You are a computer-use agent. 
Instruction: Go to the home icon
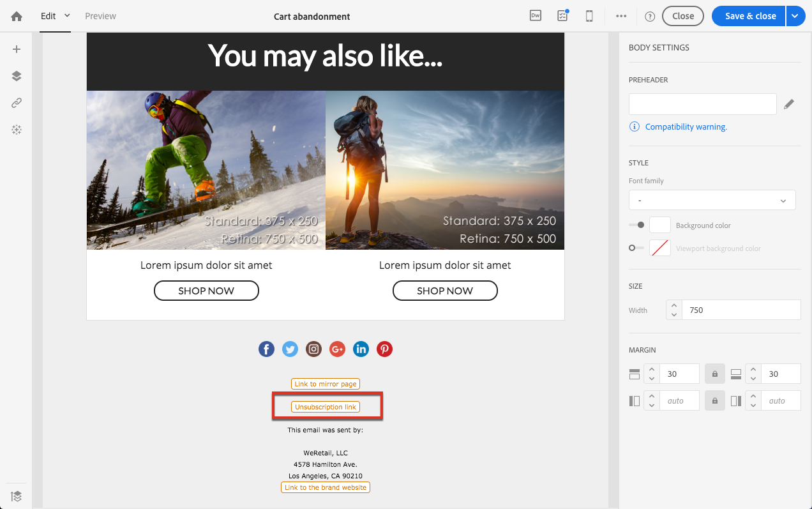(x=17, y=16)
